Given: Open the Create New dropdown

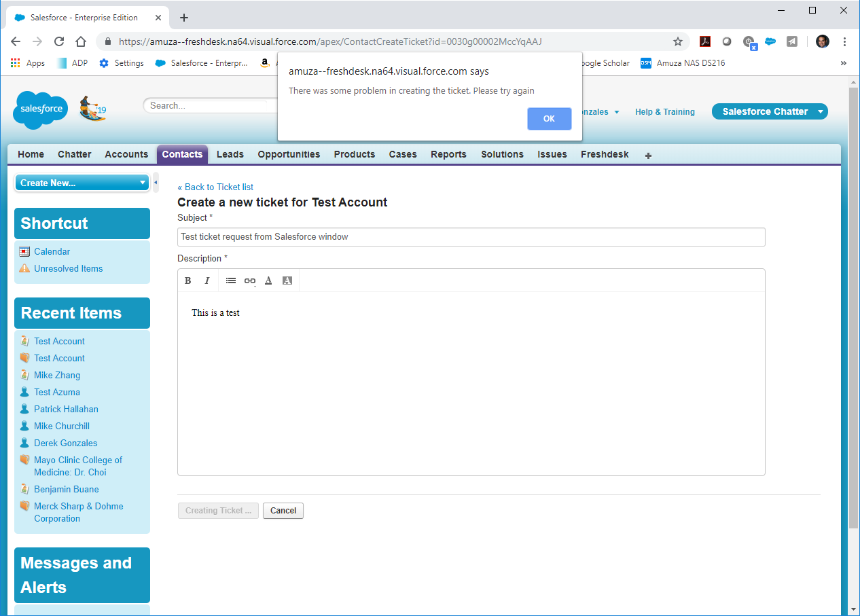Looking at the screenshot, I should [x=82, y=183].
